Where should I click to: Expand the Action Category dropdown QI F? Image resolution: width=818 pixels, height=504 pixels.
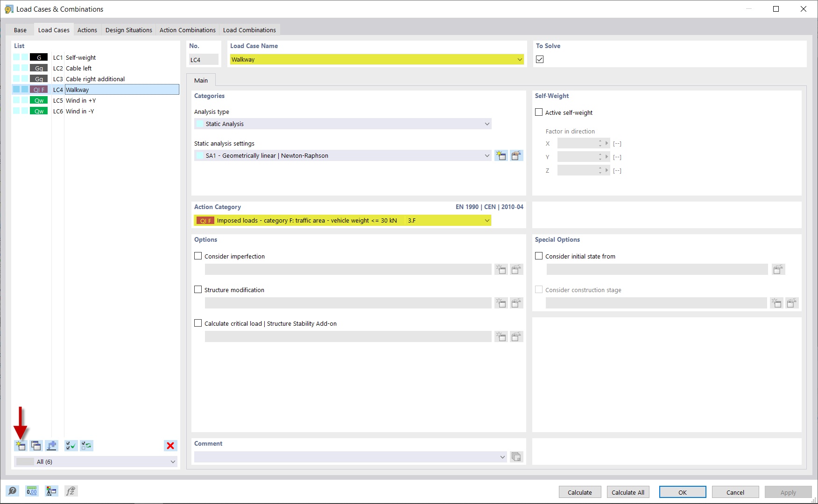(x=343, y=220)
